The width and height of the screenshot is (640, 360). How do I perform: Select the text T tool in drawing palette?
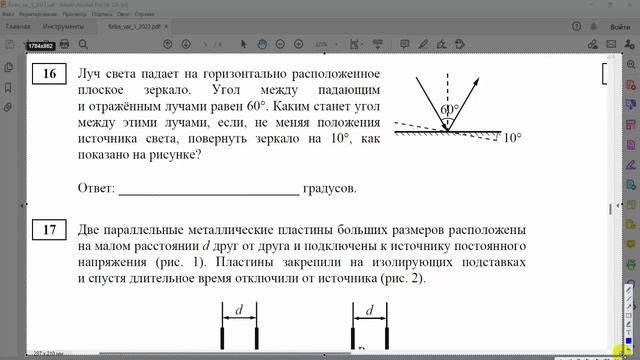pos(629,332)
